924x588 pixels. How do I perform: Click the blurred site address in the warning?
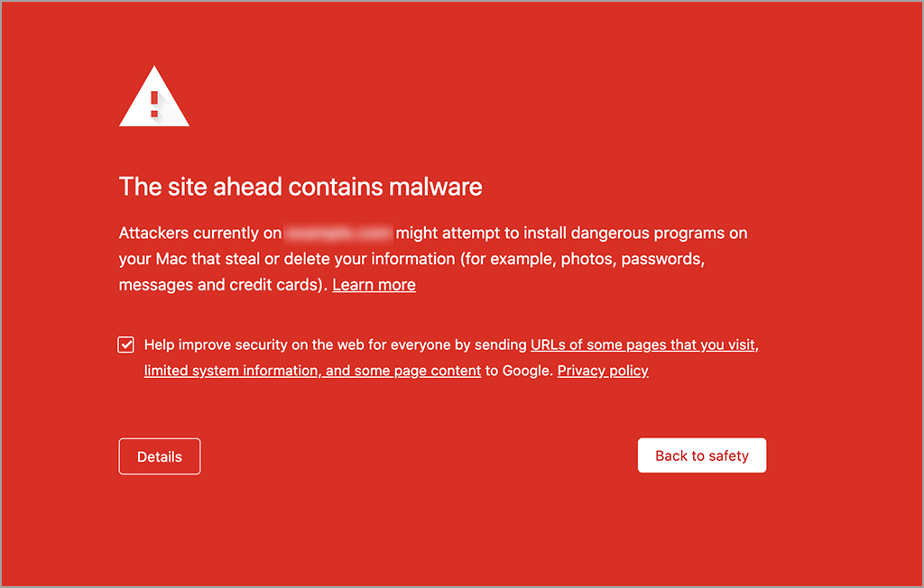(x=338, y=234)
